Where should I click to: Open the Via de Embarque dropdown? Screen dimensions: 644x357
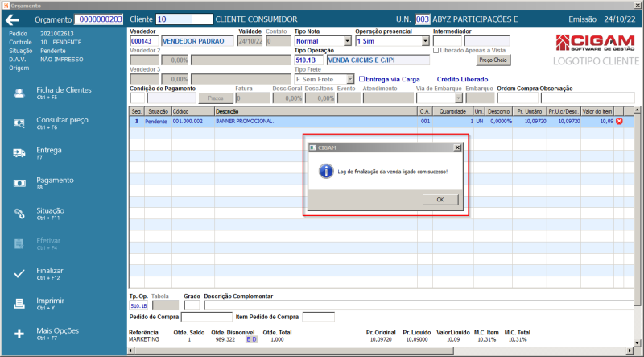coord(459,98)
